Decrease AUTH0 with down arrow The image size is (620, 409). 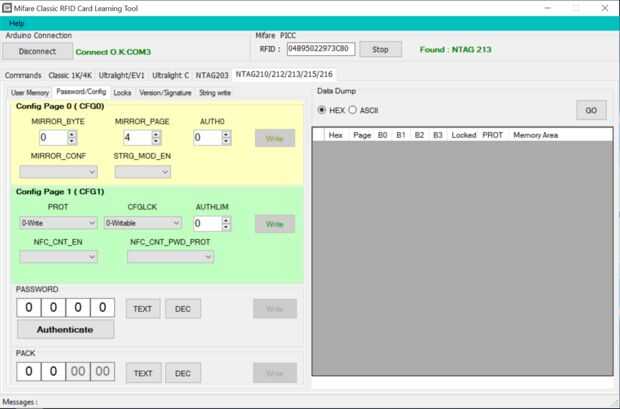[x=226, y=141]
